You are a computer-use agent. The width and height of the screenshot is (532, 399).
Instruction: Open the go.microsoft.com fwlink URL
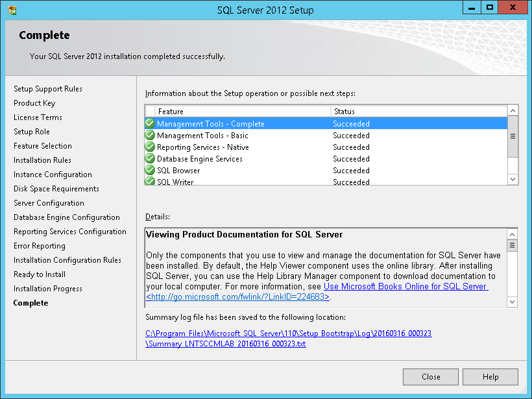238,297
